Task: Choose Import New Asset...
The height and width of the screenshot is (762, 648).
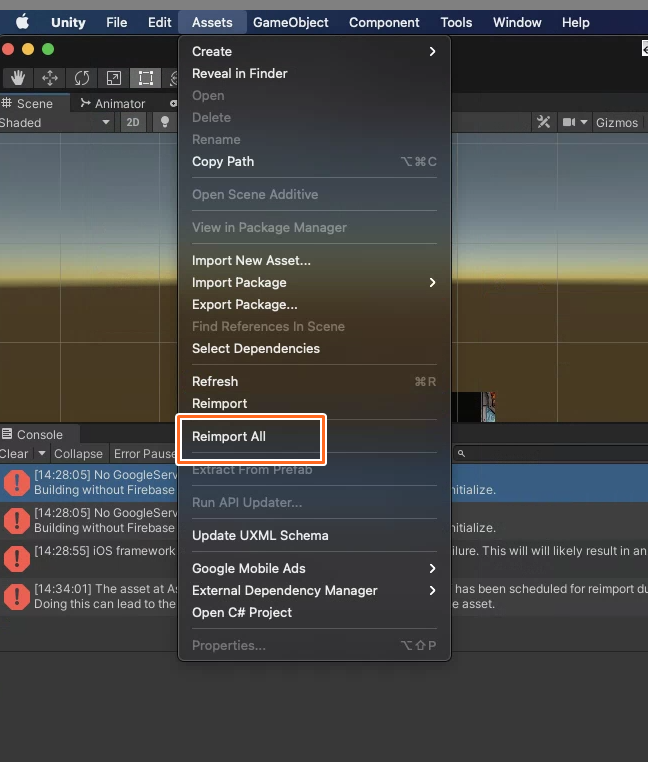Action: [314, 260]
